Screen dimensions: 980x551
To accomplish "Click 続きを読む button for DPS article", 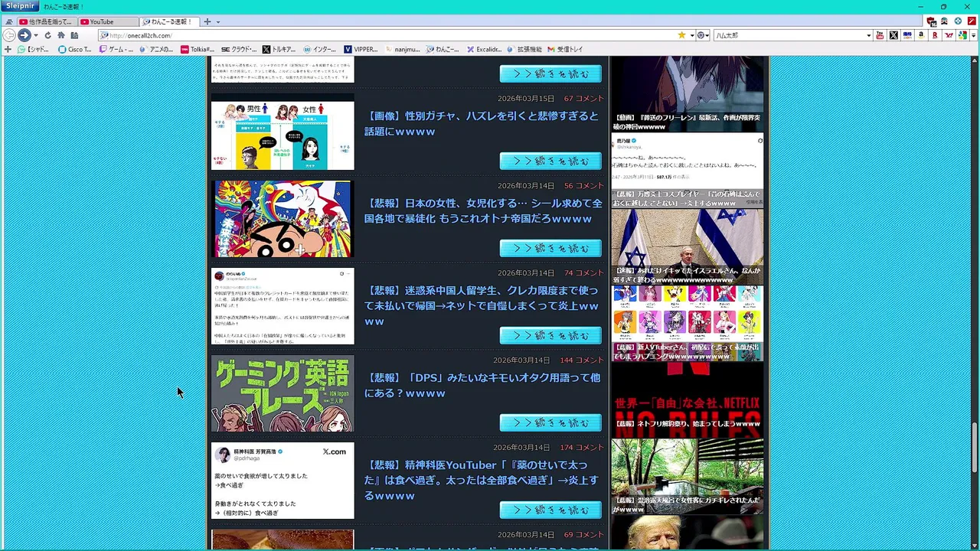I will [x=550, y=422].
